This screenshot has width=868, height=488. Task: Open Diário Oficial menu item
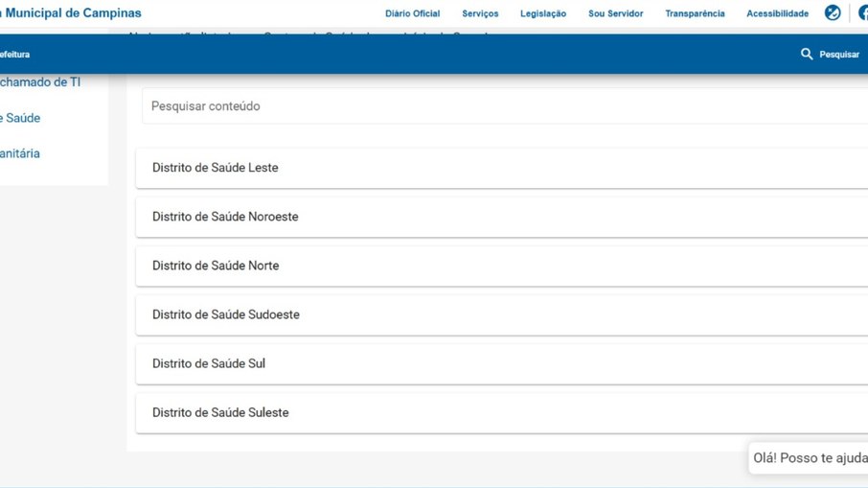point(412,13)
